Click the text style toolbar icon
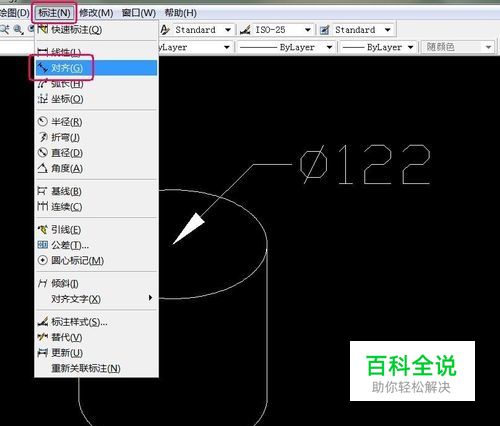 pos(165,30)
